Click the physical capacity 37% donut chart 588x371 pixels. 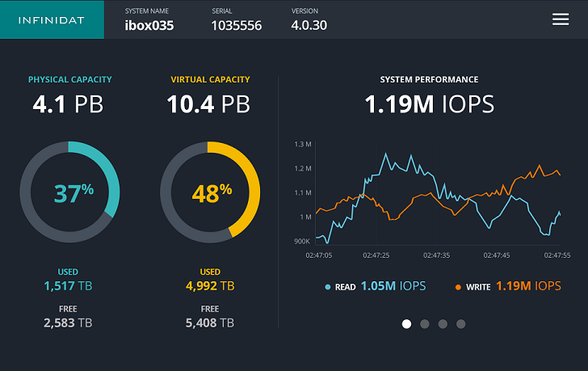pyautogui.click(x=69, y=192)
